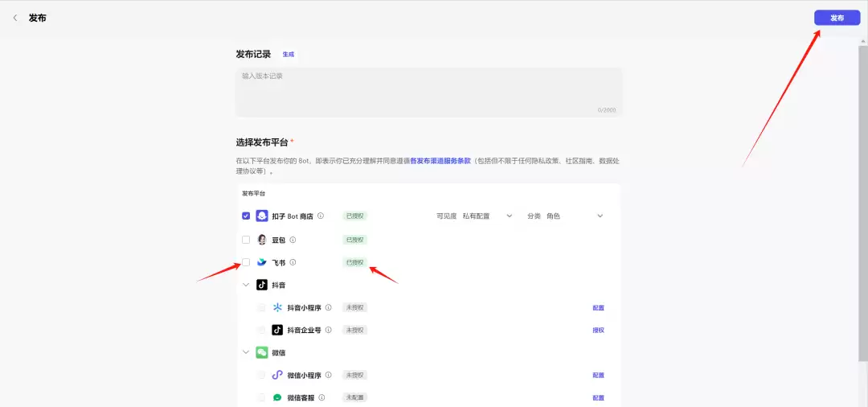This screenshot has width=868, height=407.
Task: Check the 飞书 platform checkbox
Action: coord(246,262)
